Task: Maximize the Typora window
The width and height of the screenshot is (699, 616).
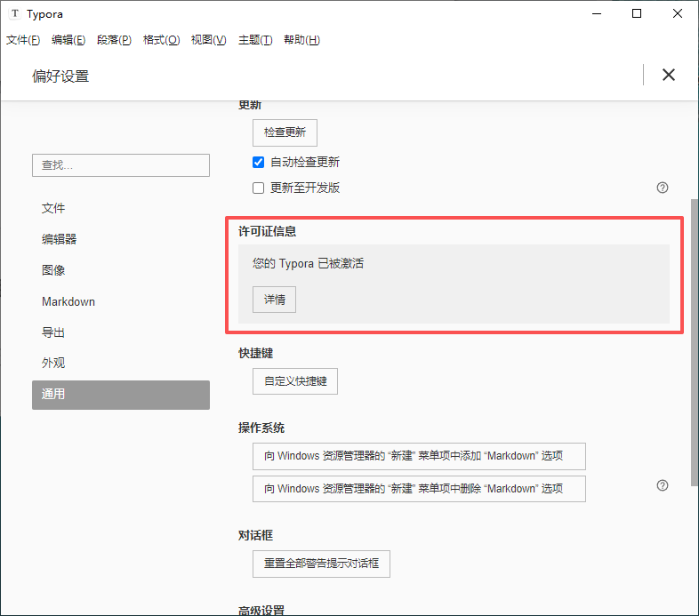Action: click(637, 14)
